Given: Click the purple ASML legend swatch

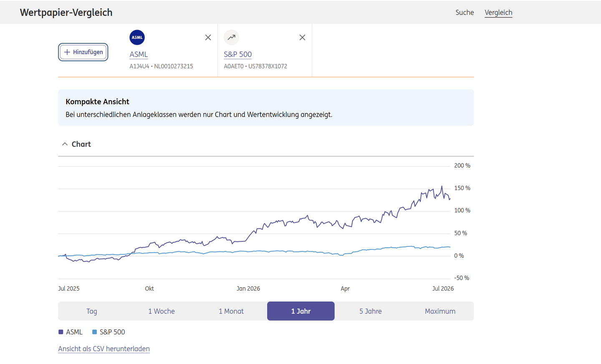Looking at the screenshot, I should (x=61, y=332).
